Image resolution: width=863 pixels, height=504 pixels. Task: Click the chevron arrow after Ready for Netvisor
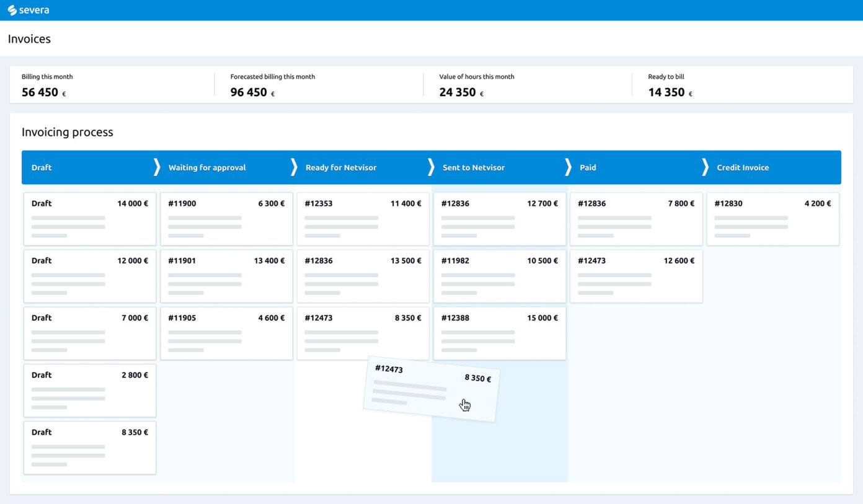[x=431, y=167]
